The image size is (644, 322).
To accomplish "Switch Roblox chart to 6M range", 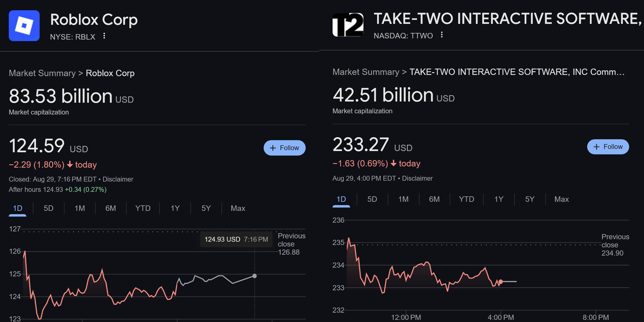I will (111, 208).
